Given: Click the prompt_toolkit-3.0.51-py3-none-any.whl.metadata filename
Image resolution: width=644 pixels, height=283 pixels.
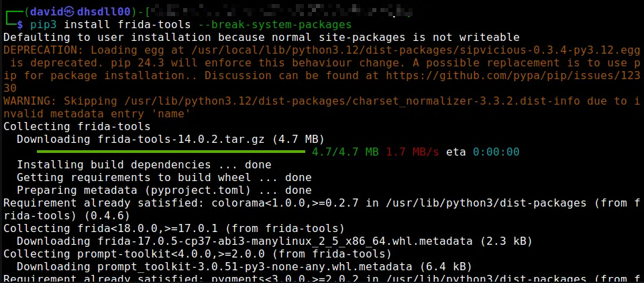Looking at the screenshot, I should [x=255, y=267].
